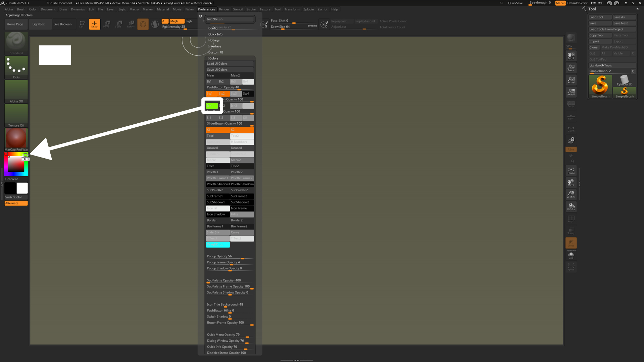Collapse the Tool palette header

pyautogui.click(x=592, y=9)
